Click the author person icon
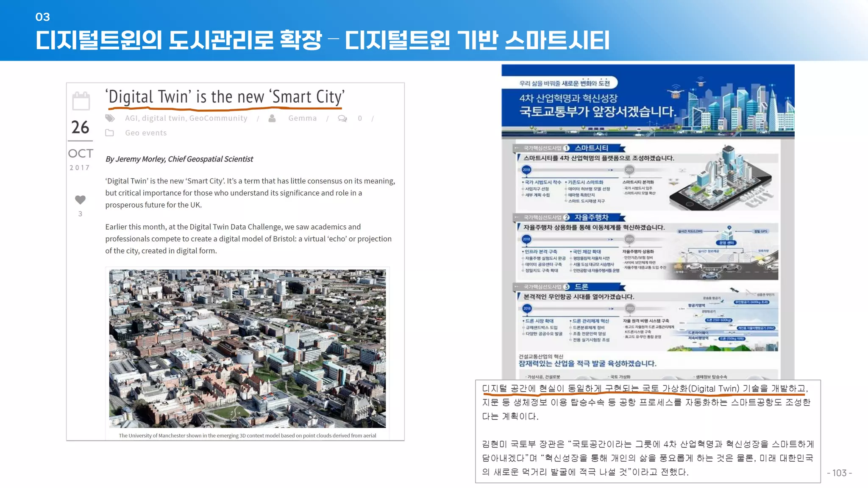The image size is (868, 488). pyautogui.click(x=272, y=118)
